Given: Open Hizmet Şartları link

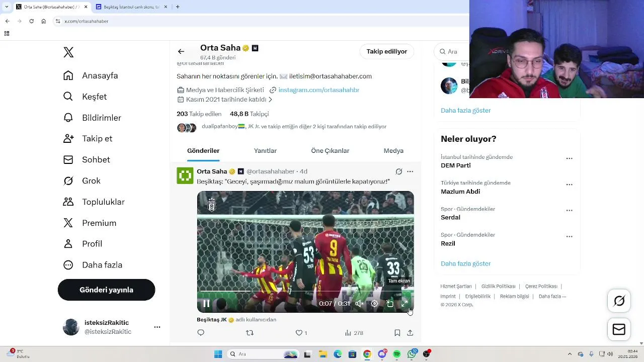Looking at the screenshot, I should pyautogui.click(x=456, y=287).
